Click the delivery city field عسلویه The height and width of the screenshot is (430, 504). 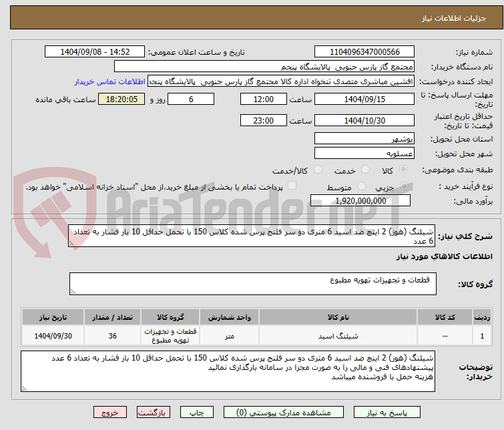[x=364, y=153]
